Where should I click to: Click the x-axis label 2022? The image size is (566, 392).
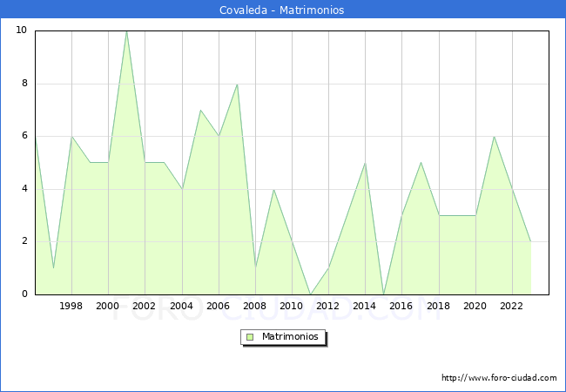pos(511,306)
